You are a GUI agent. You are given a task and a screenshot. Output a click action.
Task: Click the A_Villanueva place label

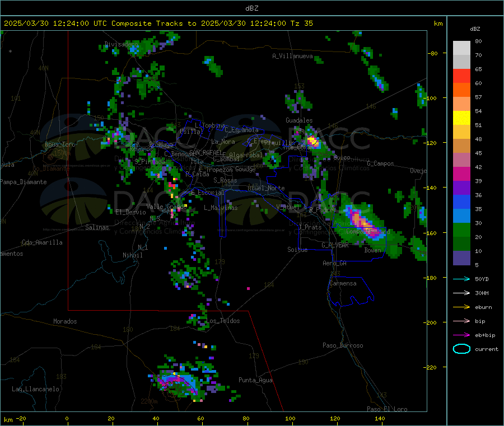(x=292, y=56)
